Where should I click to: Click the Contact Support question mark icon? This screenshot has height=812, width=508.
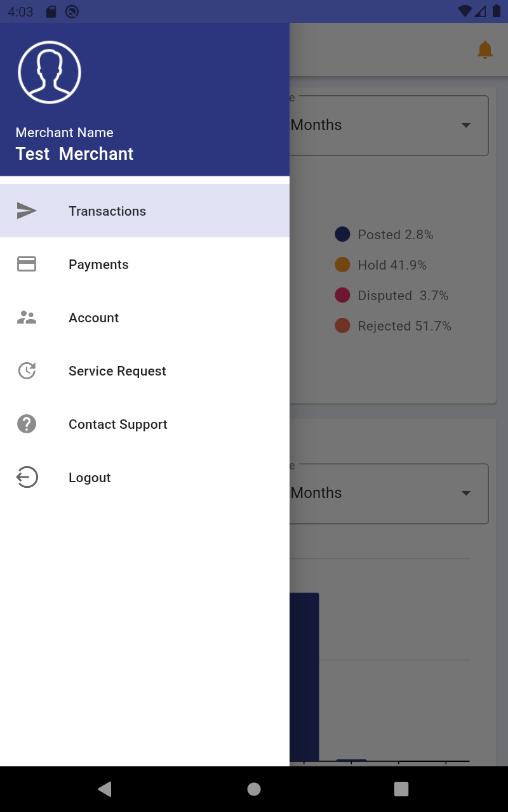(x=27, y=424)
